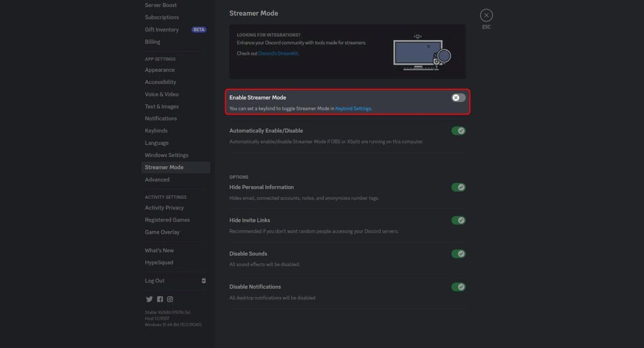
Task: Disable Automatically Enable/Disable
Action: click(458, 130)
